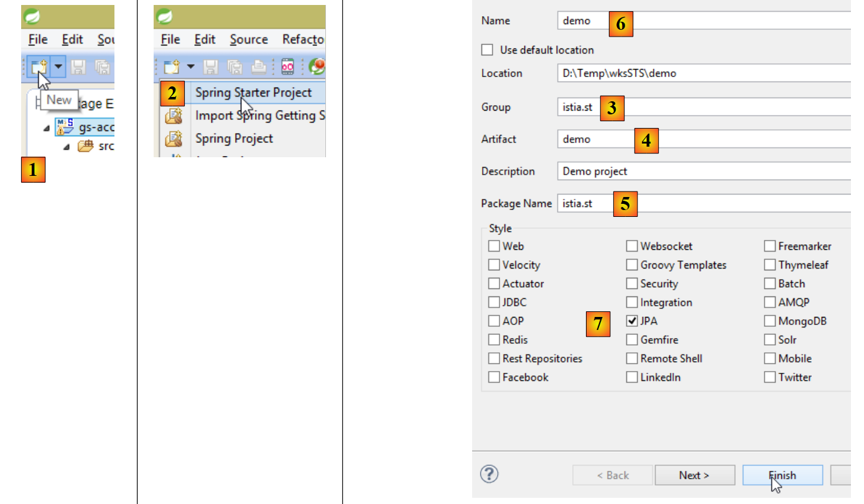This screenshot has height=504, width=864.
Task: Uncheck the JPA style checkbox
Action: click(632, 321)
